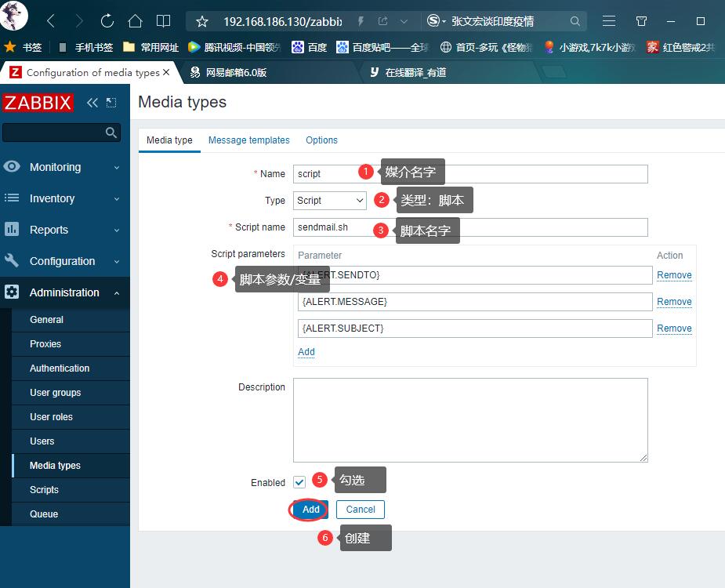Bookmark this page with the star icon
The image size is (725, 588).
click(x=202, y=21)
